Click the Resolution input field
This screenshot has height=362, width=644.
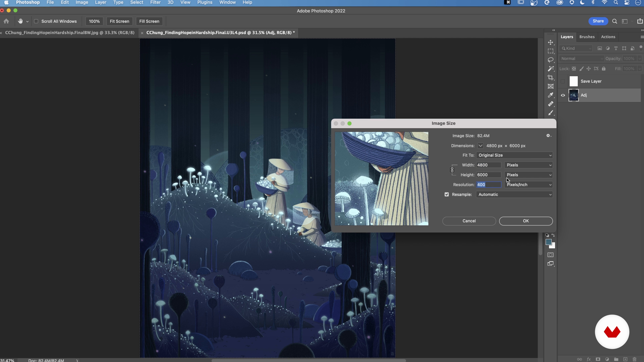489,185
